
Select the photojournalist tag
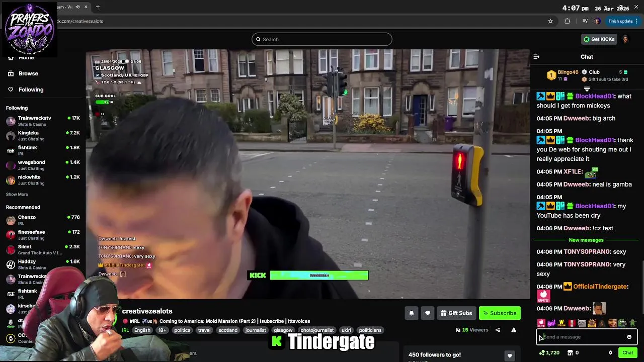(x=317, y=330)
